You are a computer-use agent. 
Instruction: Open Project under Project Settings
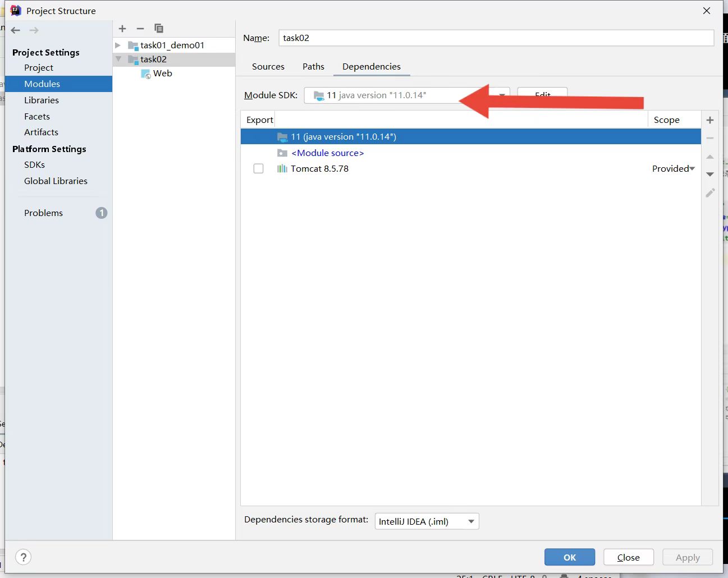coord(39,67)
